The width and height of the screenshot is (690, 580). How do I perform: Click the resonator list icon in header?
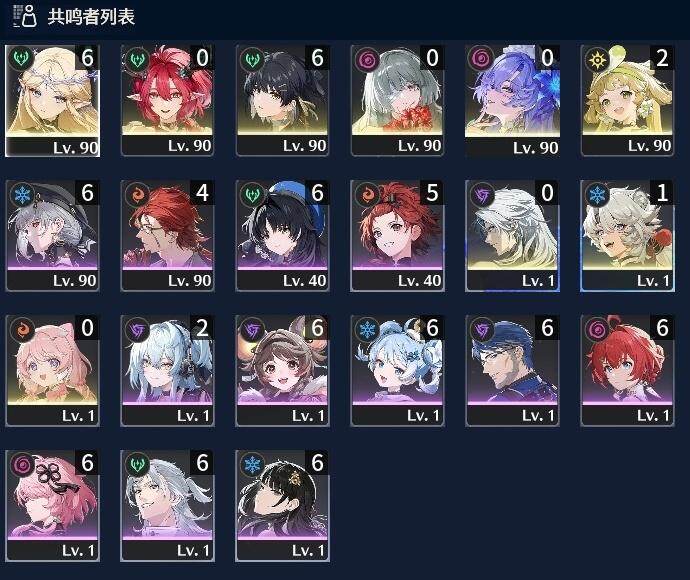(25, 16)
